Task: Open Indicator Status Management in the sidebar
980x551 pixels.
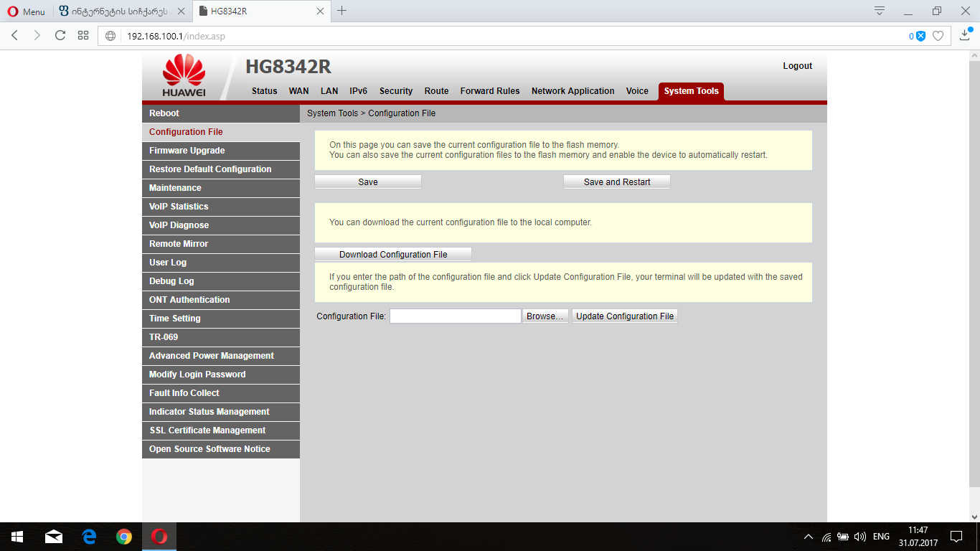Action: [x=221, y=412]
